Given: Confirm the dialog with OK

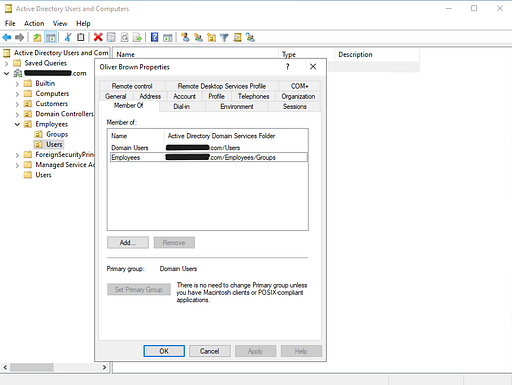Looking at the screenshot, I should [x=164, y=351].
